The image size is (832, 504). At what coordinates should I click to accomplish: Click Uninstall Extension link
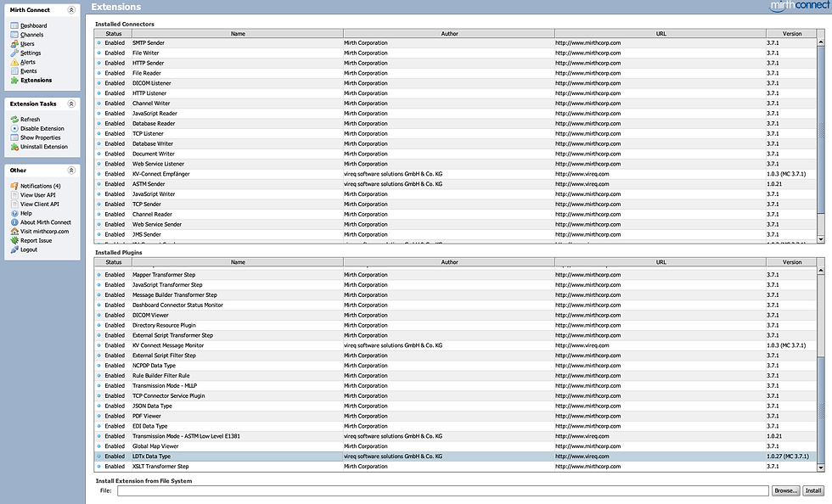tap(44, 147)
